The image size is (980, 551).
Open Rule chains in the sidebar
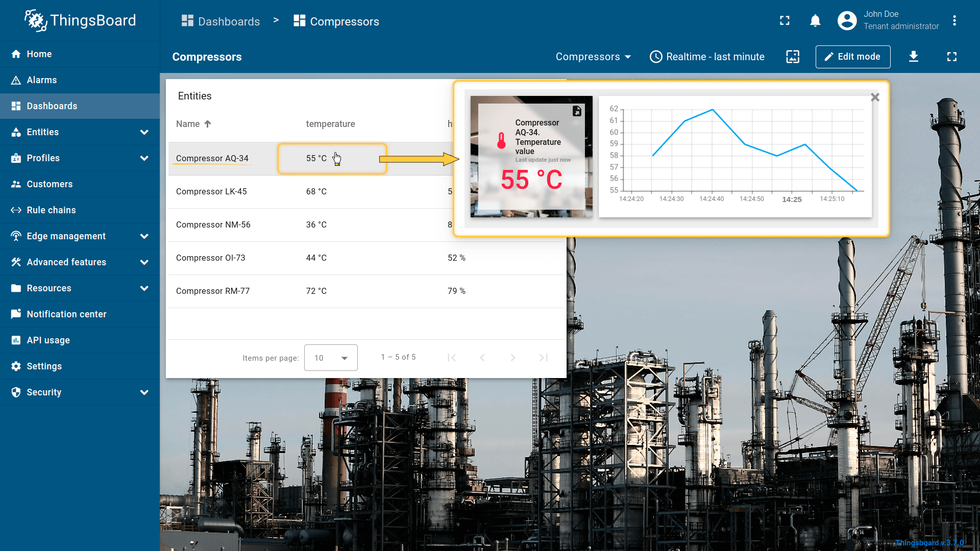click(x=51, y=210)
